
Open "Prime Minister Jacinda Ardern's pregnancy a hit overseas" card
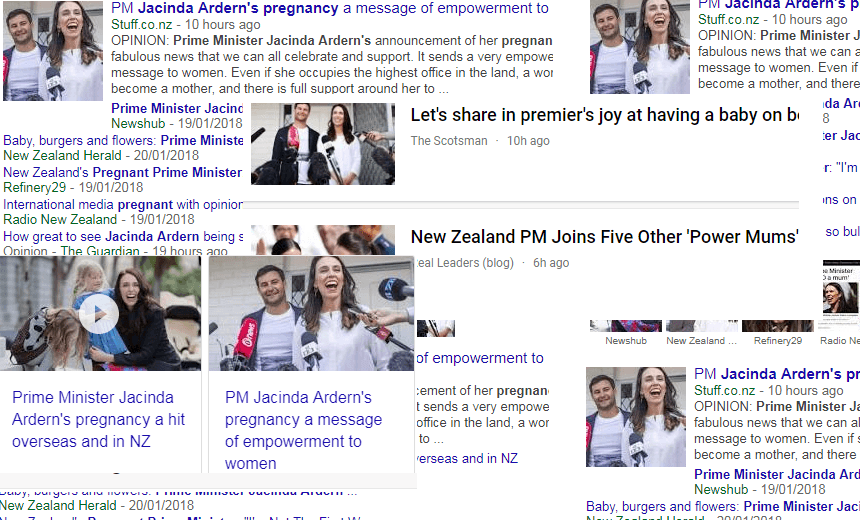pyautogui.click(x=99, y=419)
